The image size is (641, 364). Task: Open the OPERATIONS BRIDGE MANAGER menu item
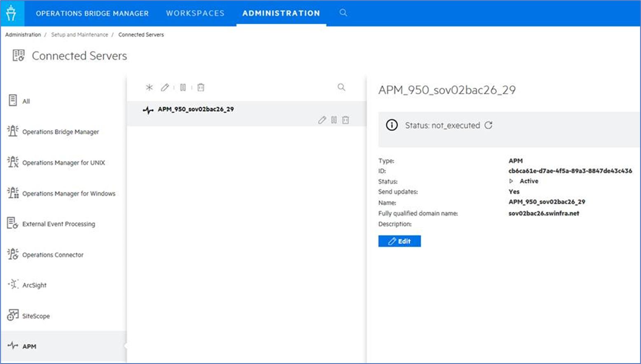tap(92, 13)
